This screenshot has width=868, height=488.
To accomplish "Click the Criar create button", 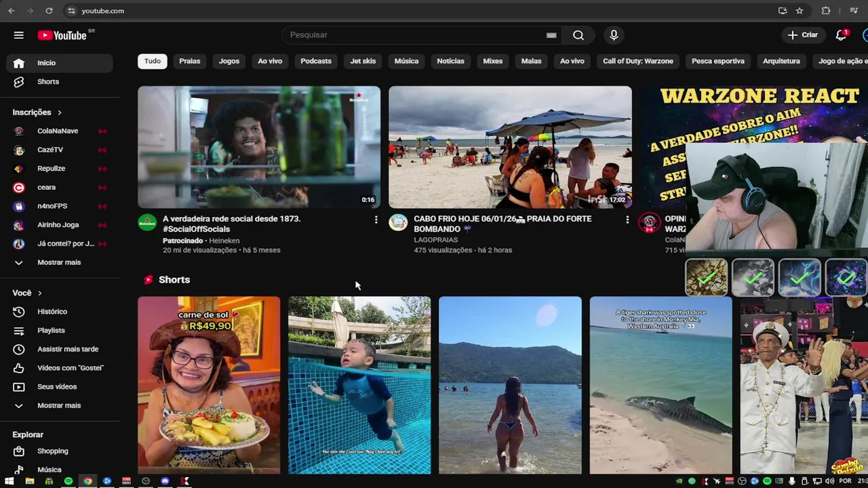I will [803, 35].
